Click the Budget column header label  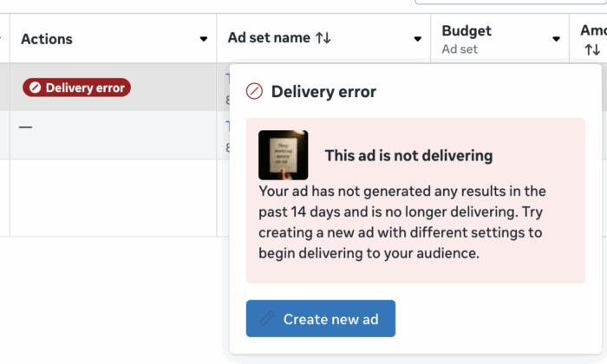[467, 31]
